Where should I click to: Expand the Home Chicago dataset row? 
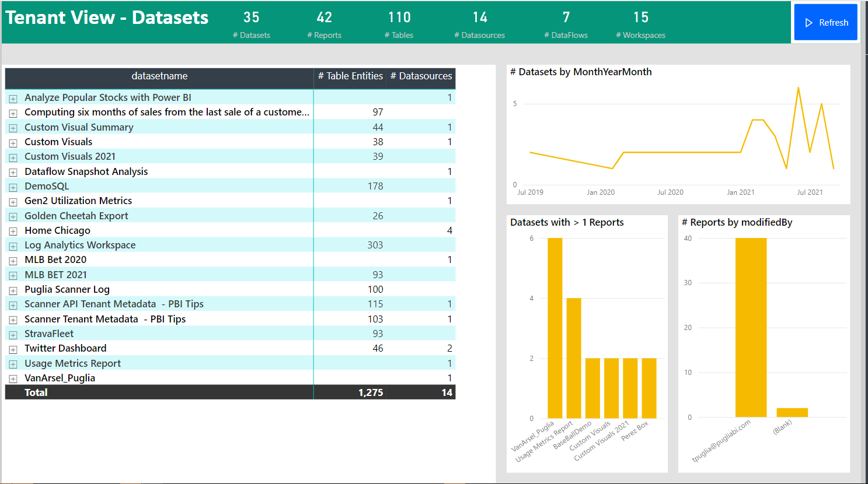click(13, 230)
